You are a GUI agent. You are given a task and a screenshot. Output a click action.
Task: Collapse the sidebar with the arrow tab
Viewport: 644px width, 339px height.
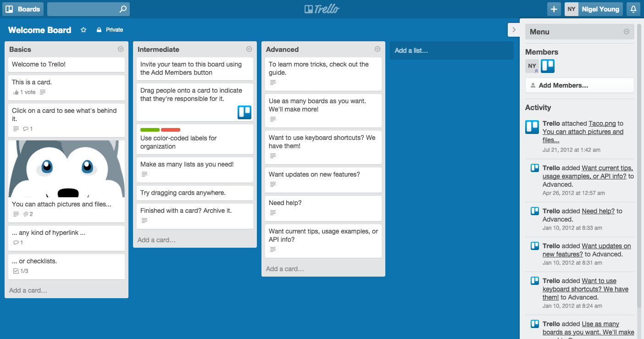pos(514,30)
